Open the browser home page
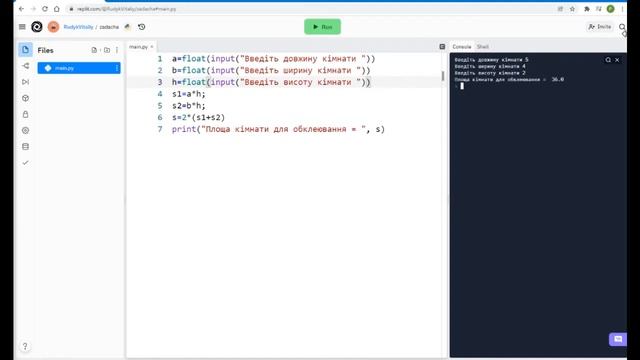 pos(57,9)
